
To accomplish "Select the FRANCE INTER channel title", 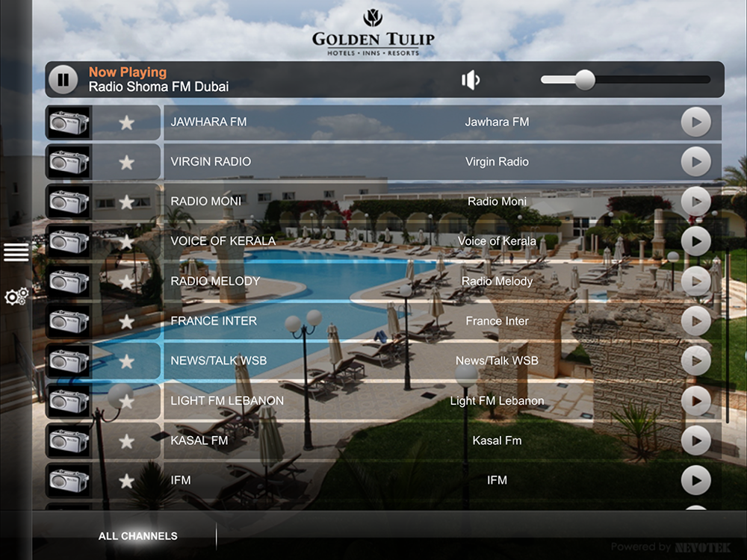I will 214,321.
